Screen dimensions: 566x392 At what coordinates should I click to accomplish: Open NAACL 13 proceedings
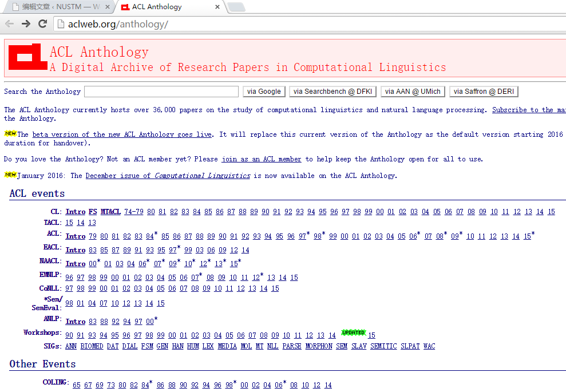click(219, 263)
